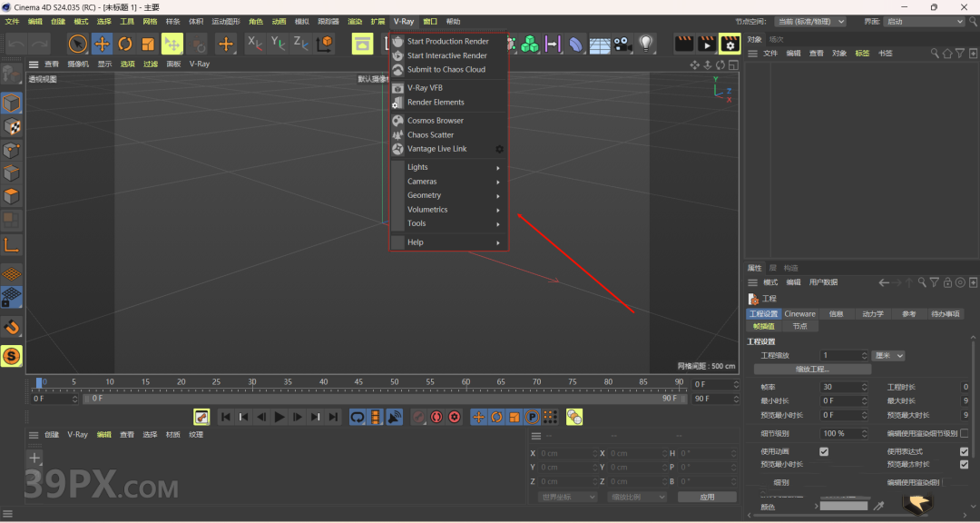980x523 pixels.
Task: Click the 缩放工程... button
Action: tap(812, 370)
